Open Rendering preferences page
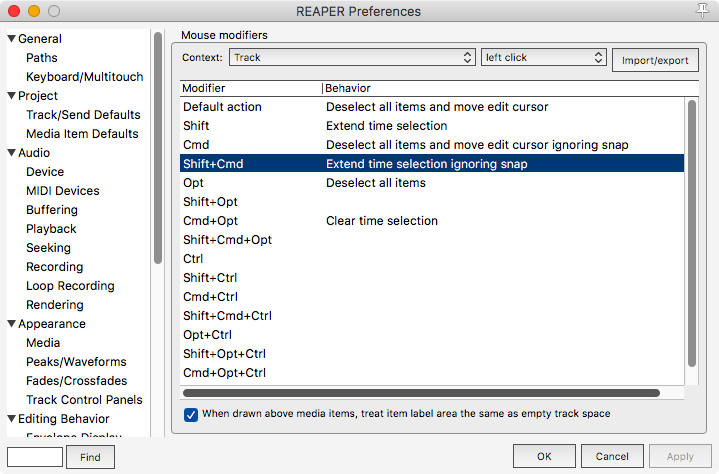 55,305
